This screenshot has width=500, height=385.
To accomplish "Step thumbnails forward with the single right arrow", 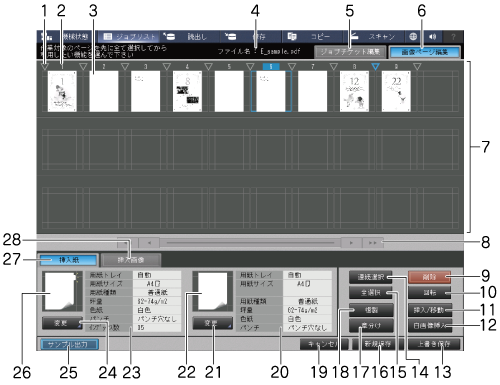I will click(x=351, y=243).
